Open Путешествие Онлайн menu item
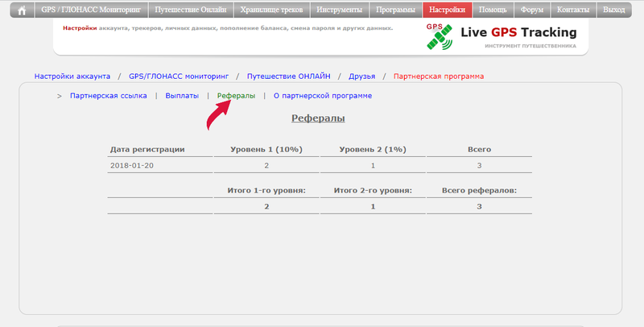644x327 pixels. (190, 10)
